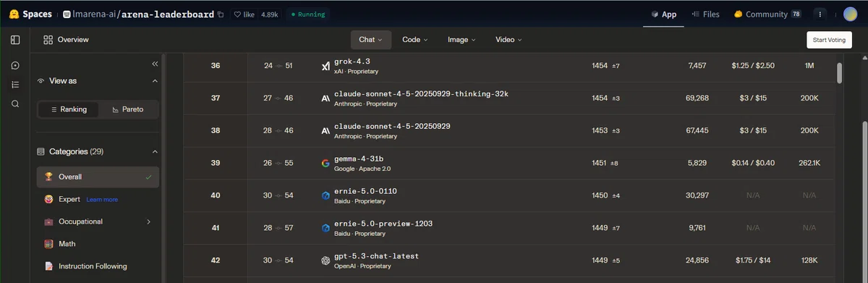The width and height of the screenshot is (868, 283).
Task: Click the Math category icon
Action: [48, 244]
